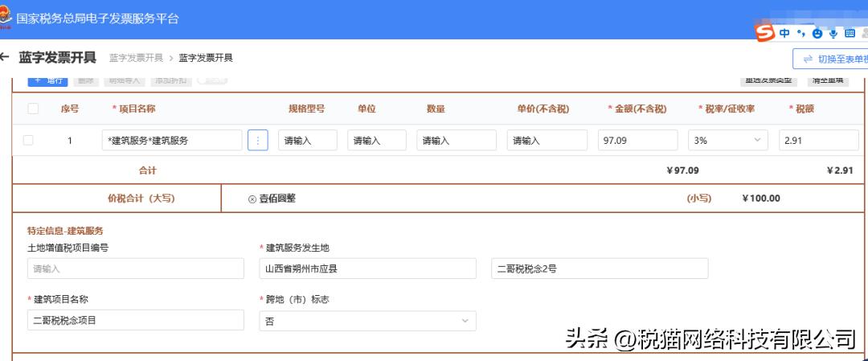Open the soft keyboard icon in Sogou bar
This screenshot has height=361, width=868.
click(x=850, y=33)
